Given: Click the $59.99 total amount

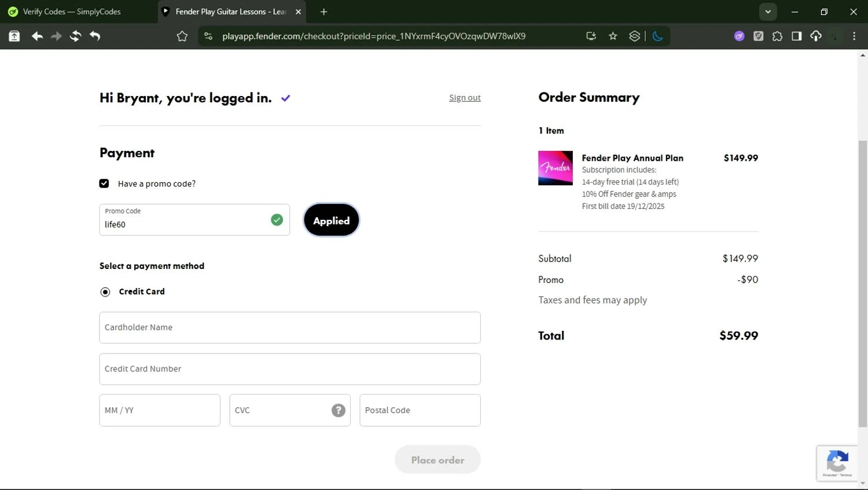Looking at the screenshot, I should [x=738, y=336].
